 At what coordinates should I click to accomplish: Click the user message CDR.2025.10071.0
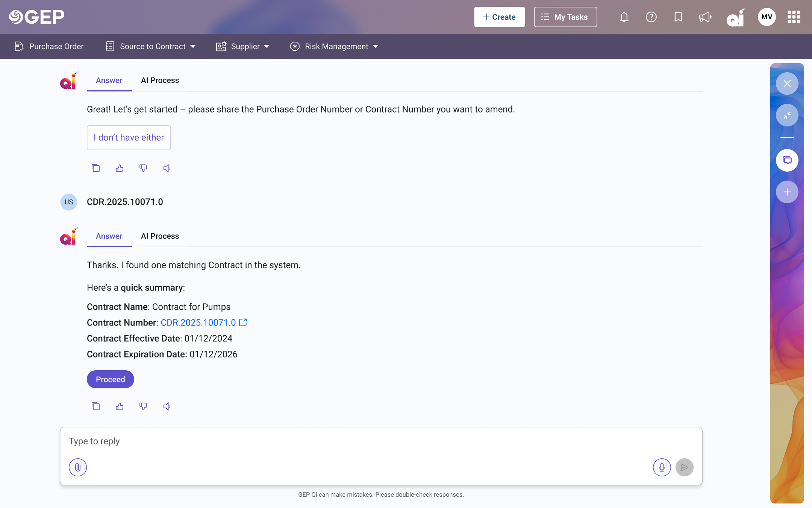(125, 202)
